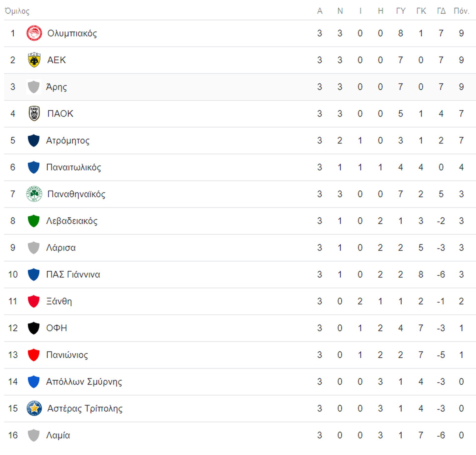Screen dimensions: 476x455
Task: Click the AEK yellow eagle crest
Action: [x=34, y=60]
